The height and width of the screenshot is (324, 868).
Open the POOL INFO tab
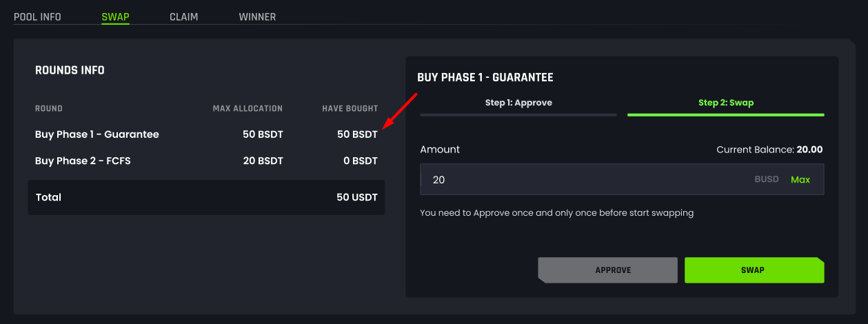(x=37, y=17)
